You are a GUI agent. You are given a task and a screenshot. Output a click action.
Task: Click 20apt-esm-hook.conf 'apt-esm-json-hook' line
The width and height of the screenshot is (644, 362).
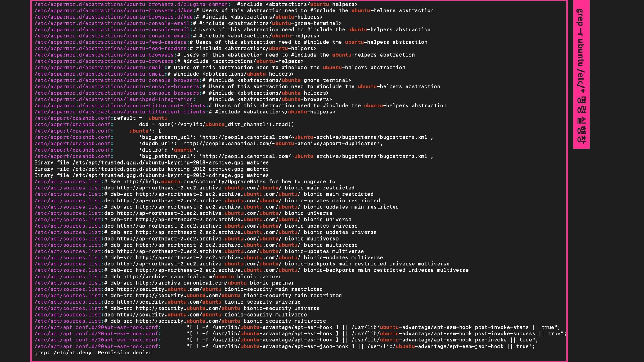coord(285,346)
